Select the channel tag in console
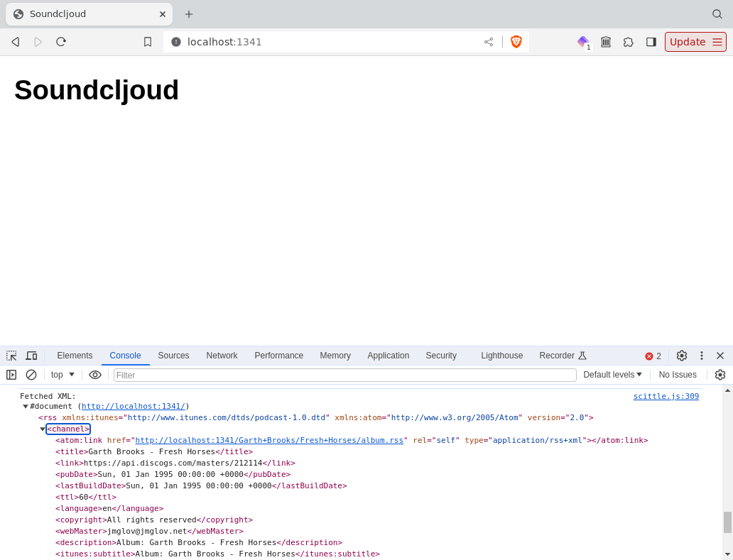 click(68, 429)
